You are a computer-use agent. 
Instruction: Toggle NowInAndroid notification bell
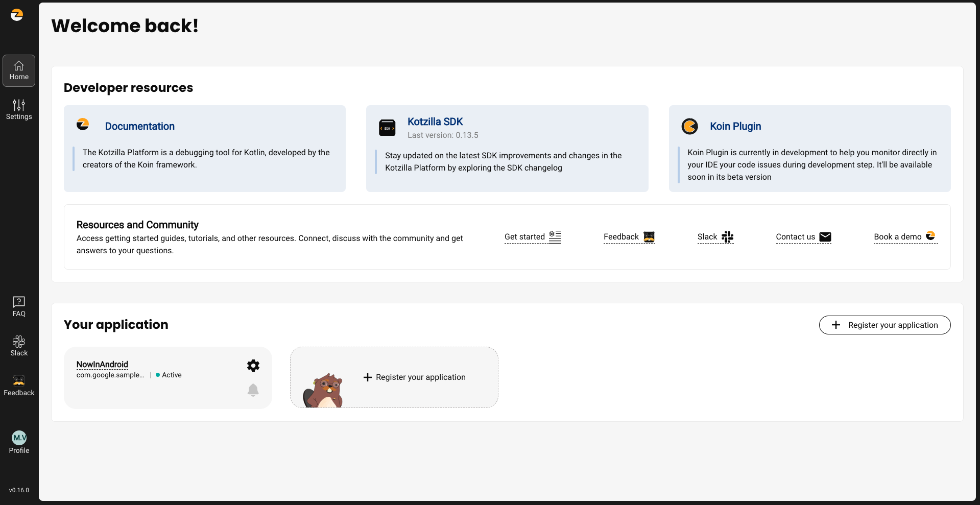click(253, 390)
